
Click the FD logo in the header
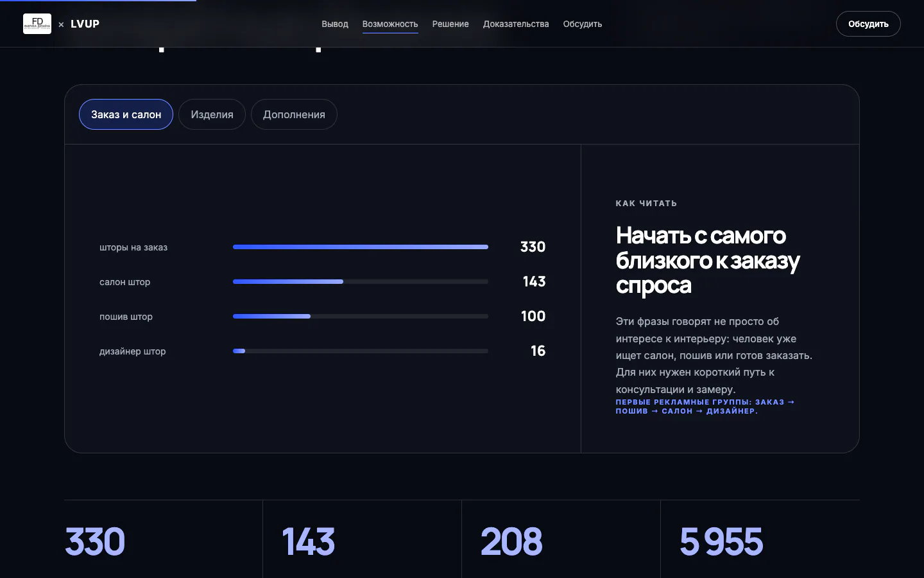37,24
